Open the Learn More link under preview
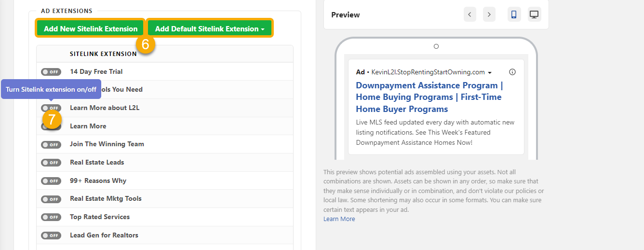 point(339,219)
